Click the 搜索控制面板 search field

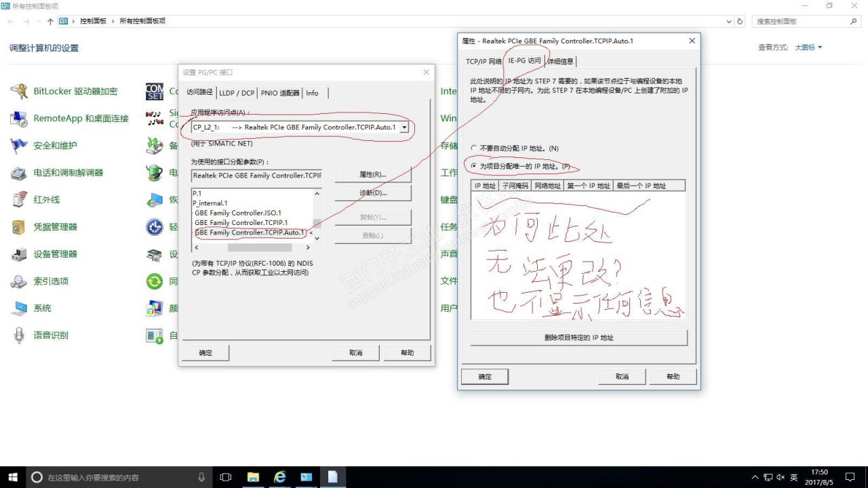click(x=801, y=21)
